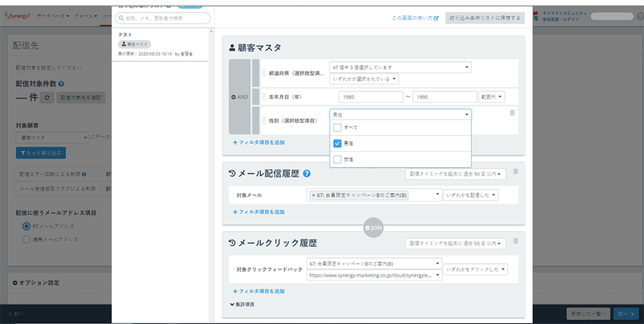This screenshot has height=324, width=644.
Task: Toggle the AND condition group selector
Action: point(239,97)
